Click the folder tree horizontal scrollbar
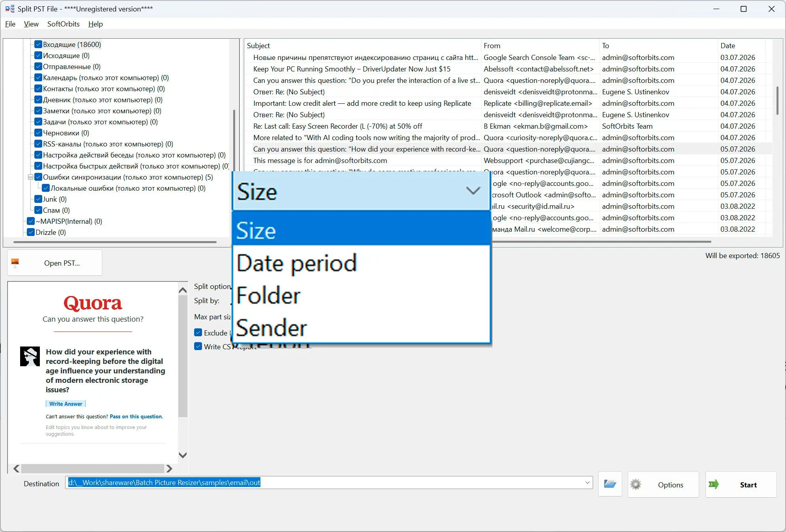The image size is (786, 532). pos(115,242)
